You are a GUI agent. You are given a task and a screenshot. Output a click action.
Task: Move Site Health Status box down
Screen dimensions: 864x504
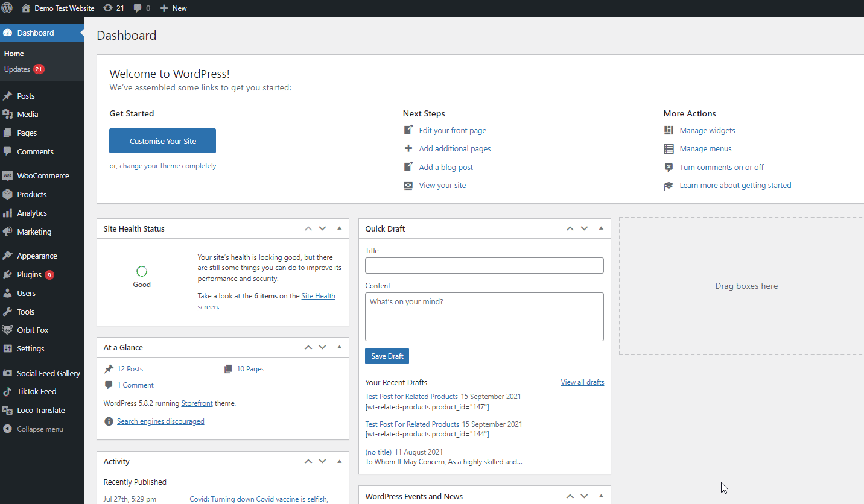[x=322, y=228]
